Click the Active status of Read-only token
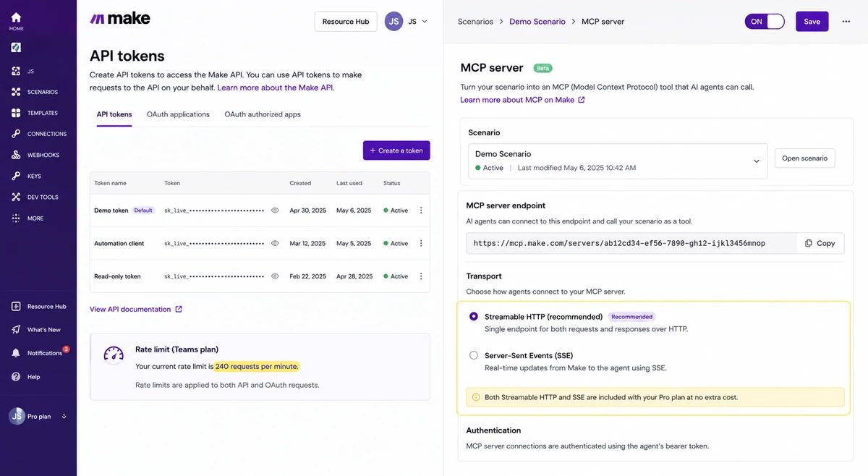Viewport: 868px width, 476px height. coord(396,276)
